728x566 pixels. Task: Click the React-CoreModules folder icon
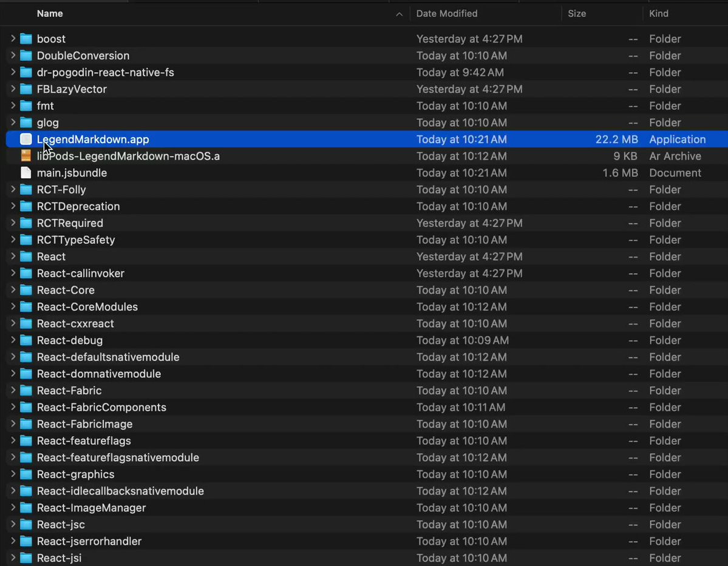click(x=26, y=307)
